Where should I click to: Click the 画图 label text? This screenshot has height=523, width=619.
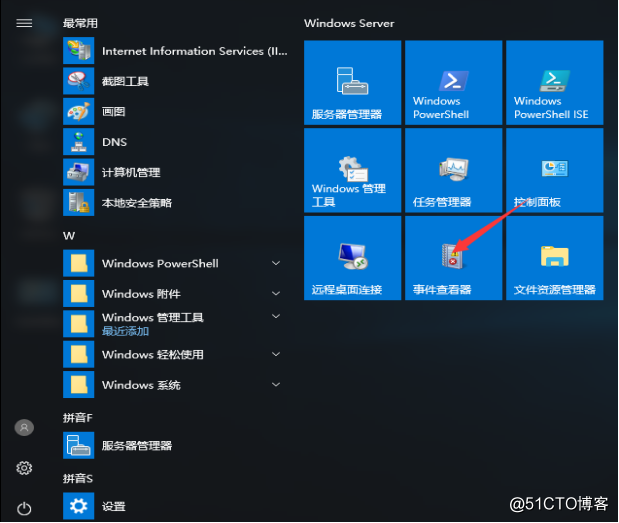pyautogui.click(x=114, y=112)
